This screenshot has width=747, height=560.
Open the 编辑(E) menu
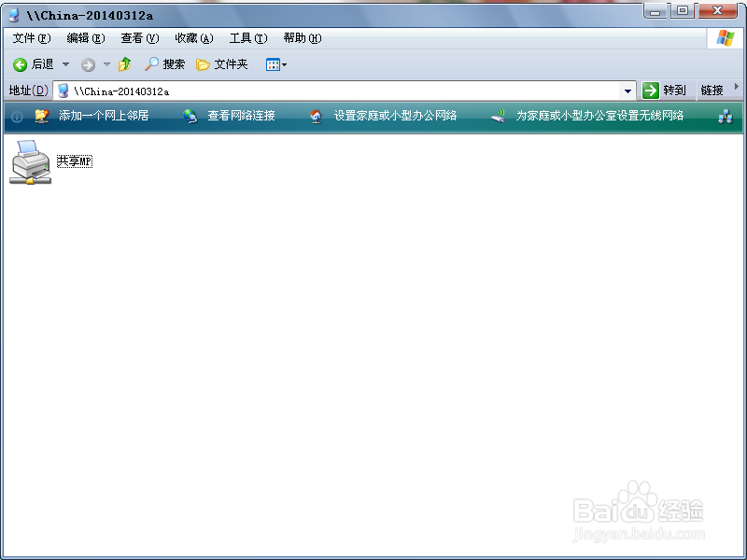tap(86, 38)
